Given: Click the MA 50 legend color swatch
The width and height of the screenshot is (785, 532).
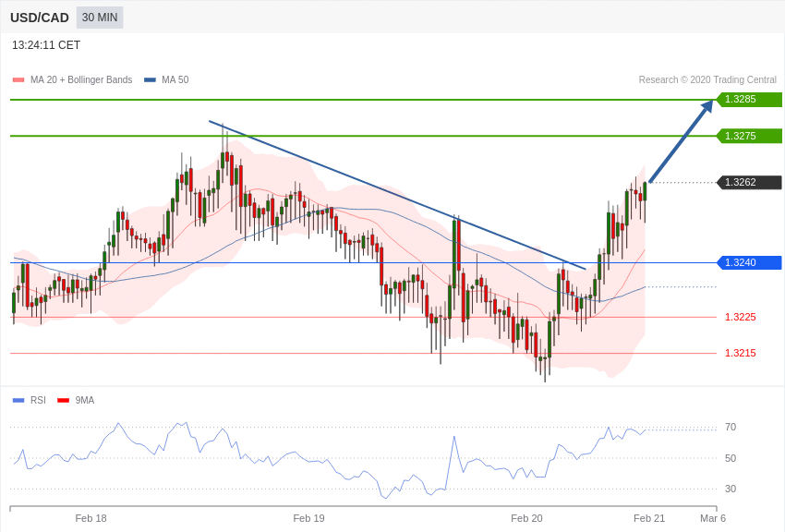Looking at the screenshot, I should tap(151, 80).
